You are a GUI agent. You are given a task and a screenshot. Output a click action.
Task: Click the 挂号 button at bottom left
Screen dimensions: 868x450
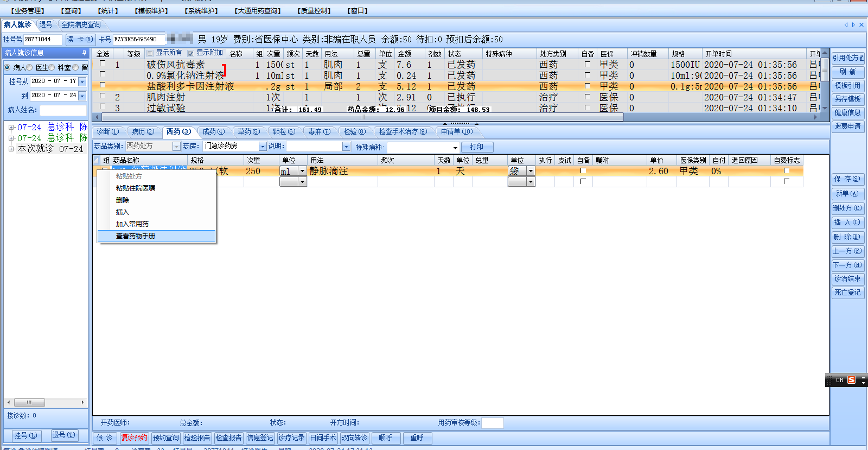pyautogui.click(x=25, y=435)
